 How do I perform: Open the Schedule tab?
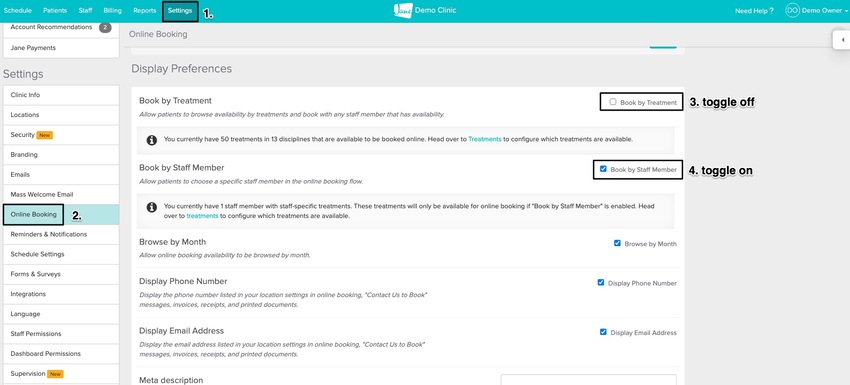[17, 10]
